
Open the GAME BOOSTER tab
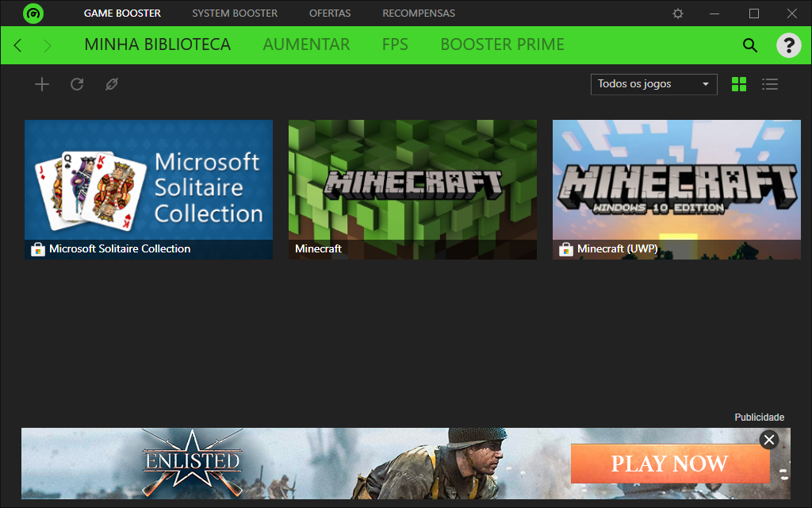coord(122,13)
